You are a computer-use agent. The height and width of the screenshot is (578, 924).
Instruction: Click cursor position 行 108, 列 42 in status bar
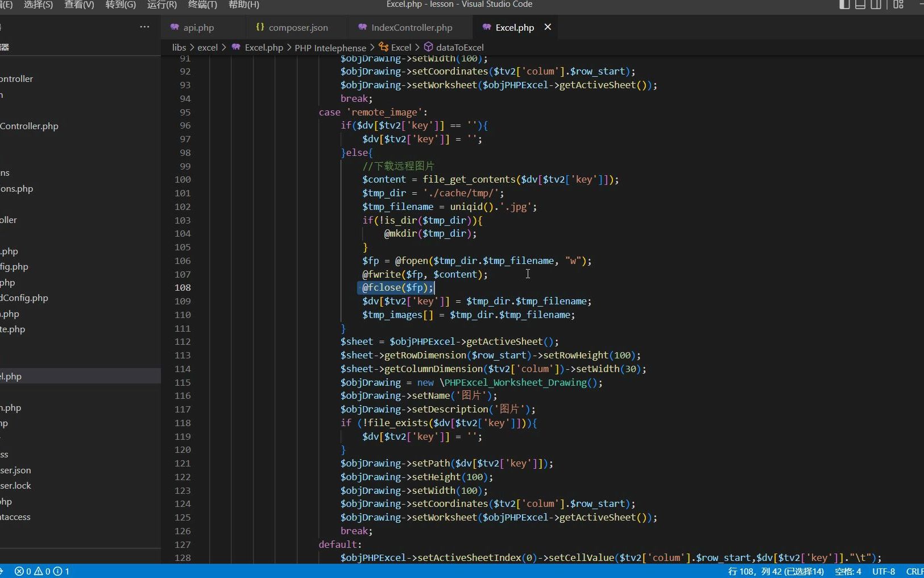click(776, 571)
